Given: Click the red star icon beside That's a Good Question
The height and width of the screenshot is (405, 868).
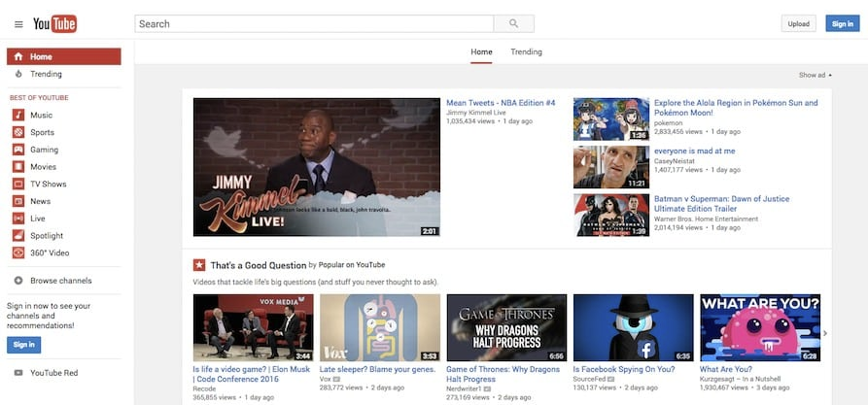Looking at the screenshot, I should click(199, 265).
